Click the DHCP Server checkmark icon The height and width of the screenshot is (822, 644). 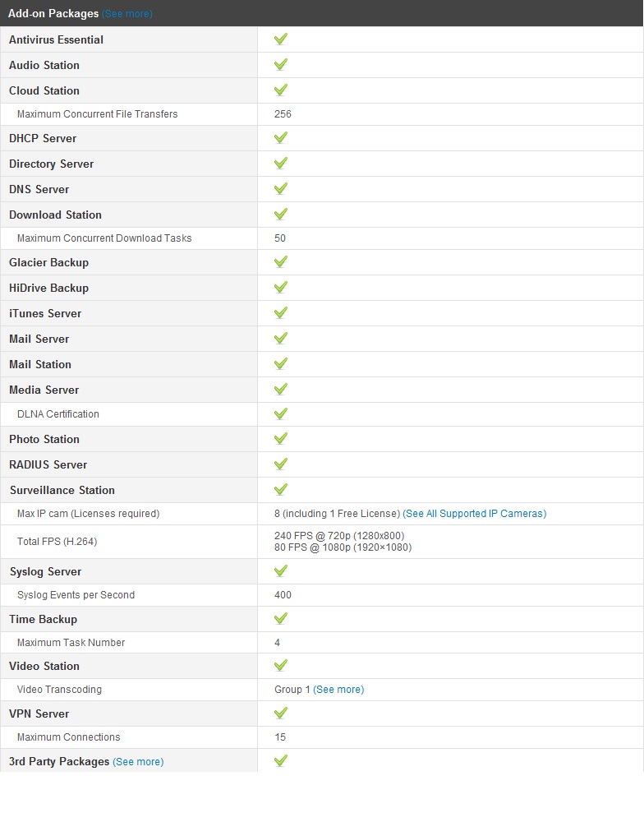click(x=280, y=137)
